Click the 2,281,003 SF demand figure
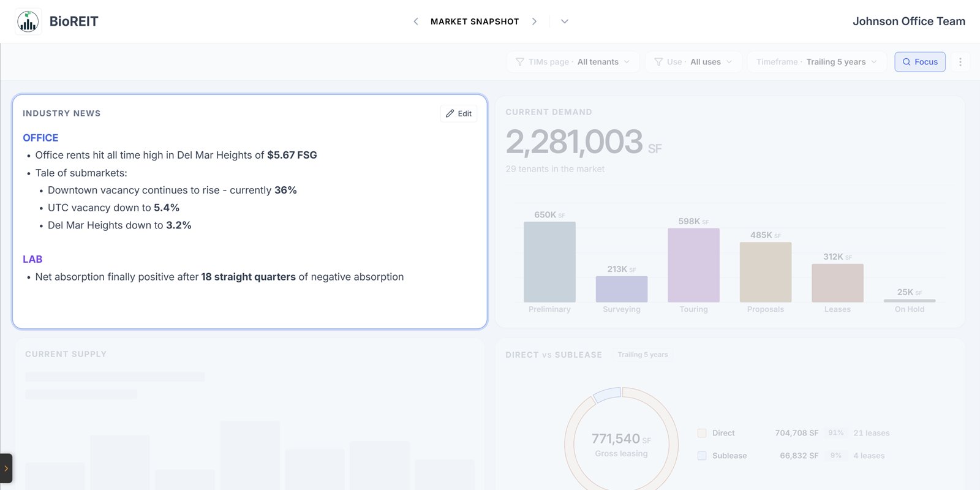Viewport: 980px width, 490px height. coord(584,142)
